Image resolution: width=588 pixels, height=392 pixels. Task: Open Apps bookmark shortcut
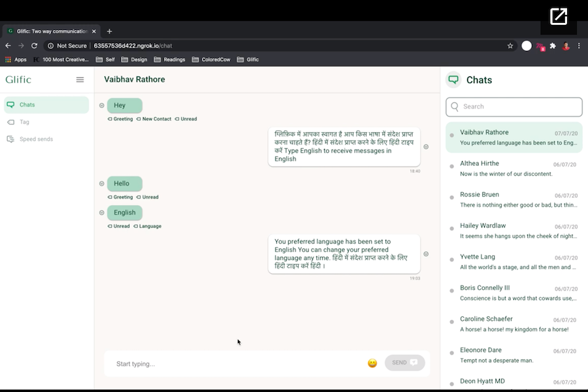[x=16, y=59]
